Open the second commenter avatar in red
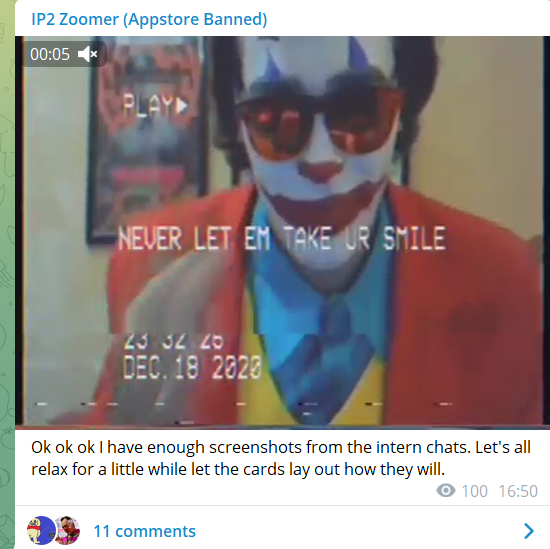 68,530
